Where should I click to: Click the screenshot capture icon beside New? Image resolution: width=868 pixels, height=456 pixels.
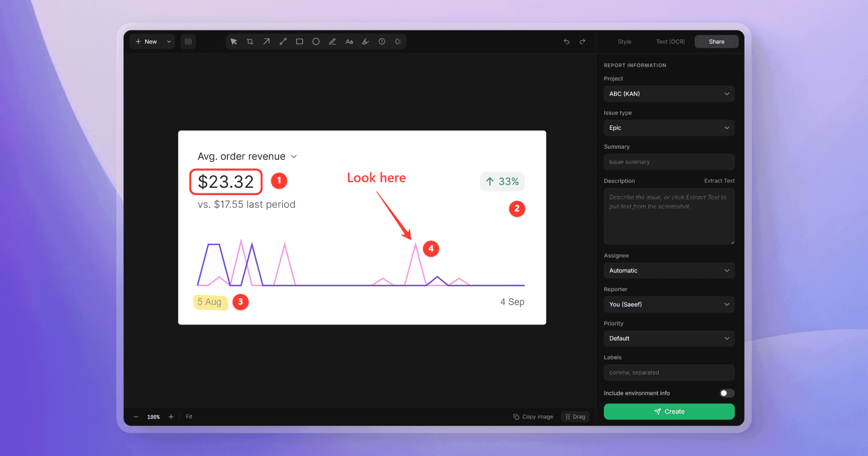click(188, 41)
